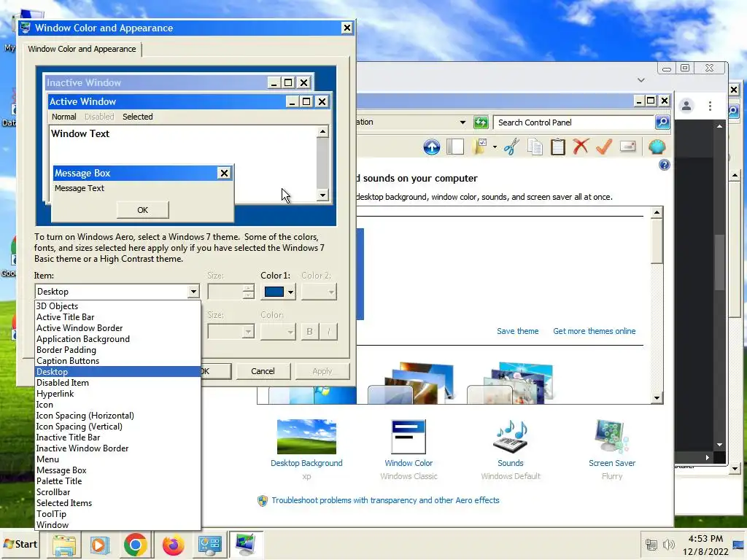Viewport: 747px width, 560px height.
Task: Select Scrollbar list entry
Action: 118,492
